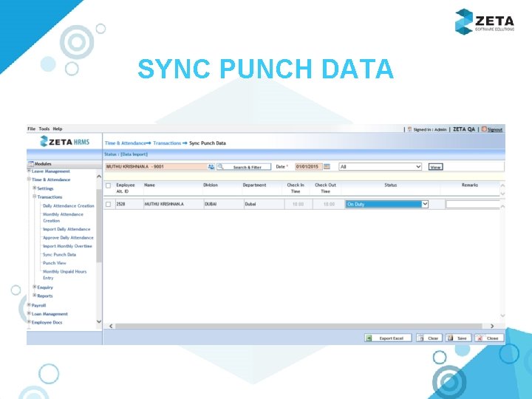This screenshot has height=399, width=532.
Task: Open Monthly Unpaid Hours Entry
Action: [x=65, y=274]
